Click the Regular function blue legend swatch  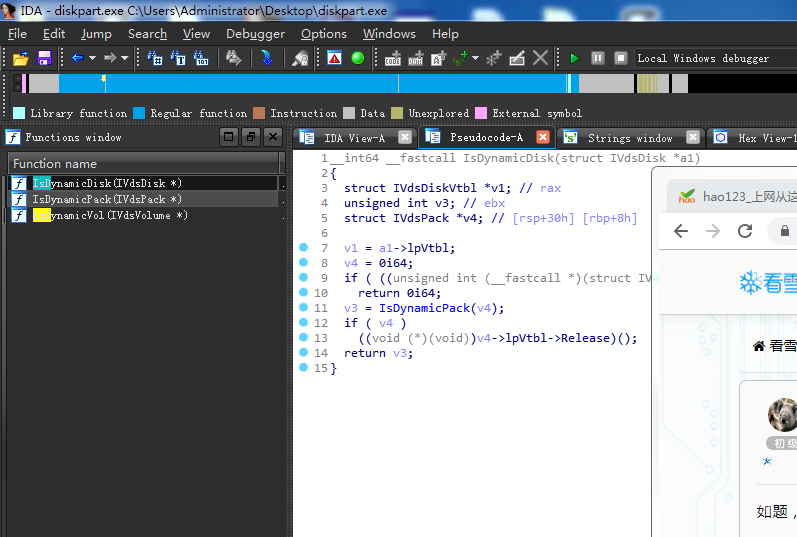(139, 113)
